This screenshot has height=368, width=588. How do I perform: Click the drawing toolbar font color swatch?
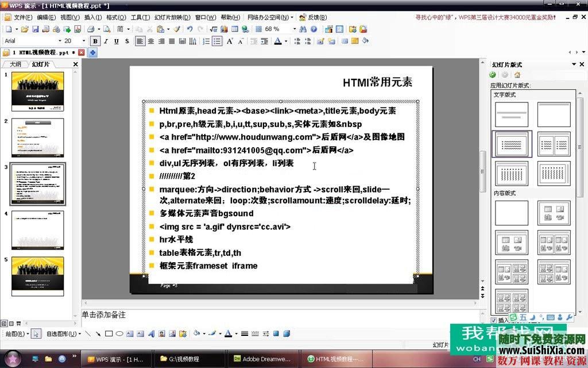(x=228, y=333)
